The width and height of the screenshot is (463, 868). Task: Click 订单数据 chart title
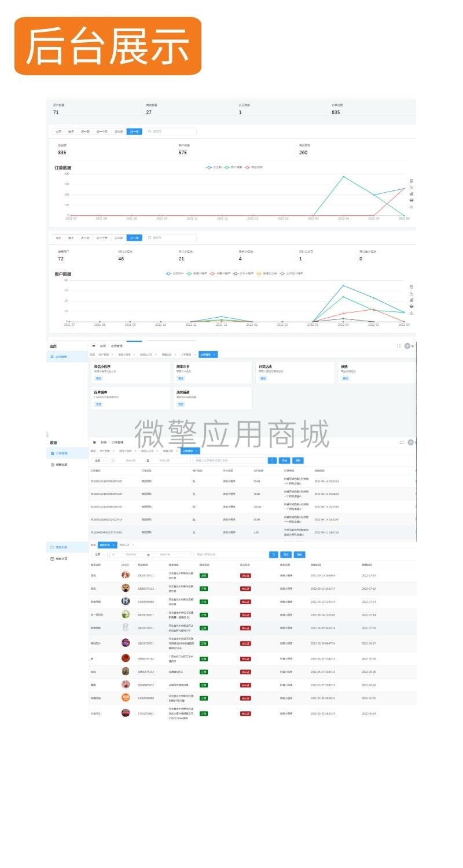pyautogui.click(x=63, y=168)
